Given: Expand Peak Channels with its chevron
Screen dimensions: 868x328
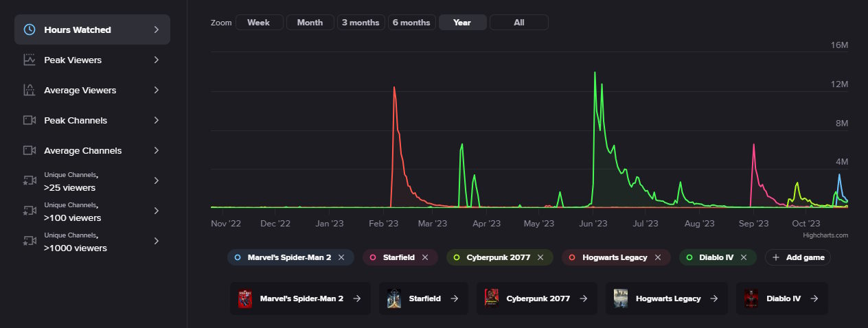Looking at the screenshot, I should coord(157,120).
